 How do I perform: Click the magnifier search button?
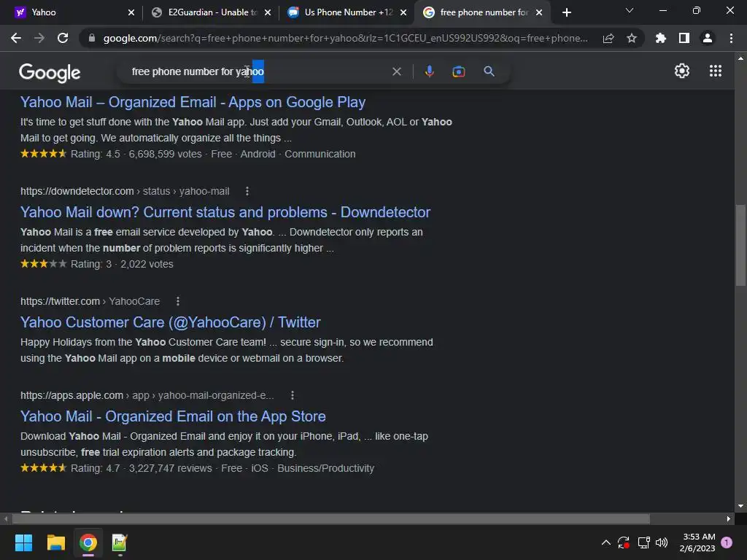pyautogui.click(x=489, y=71)
